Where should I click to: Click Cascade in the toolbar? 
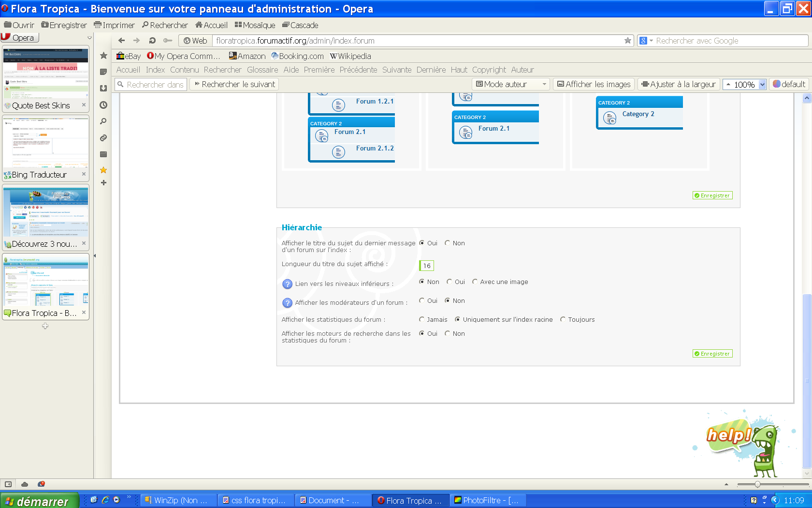point(300,25)
